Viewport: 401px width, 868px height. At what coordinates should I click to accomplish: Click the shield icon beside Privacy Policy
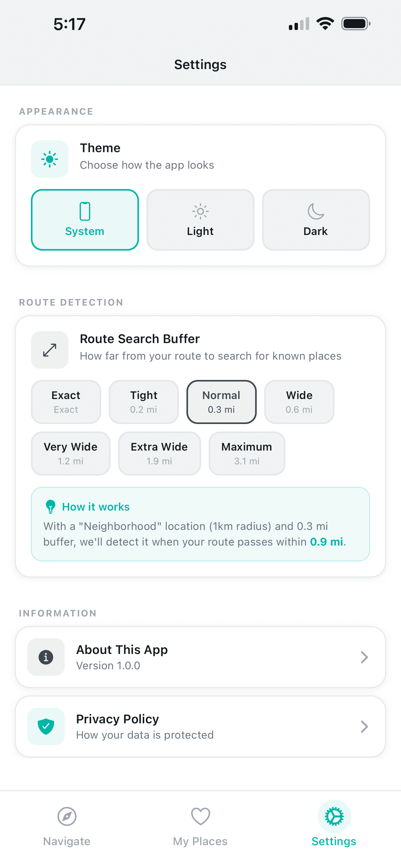(46, 727)
